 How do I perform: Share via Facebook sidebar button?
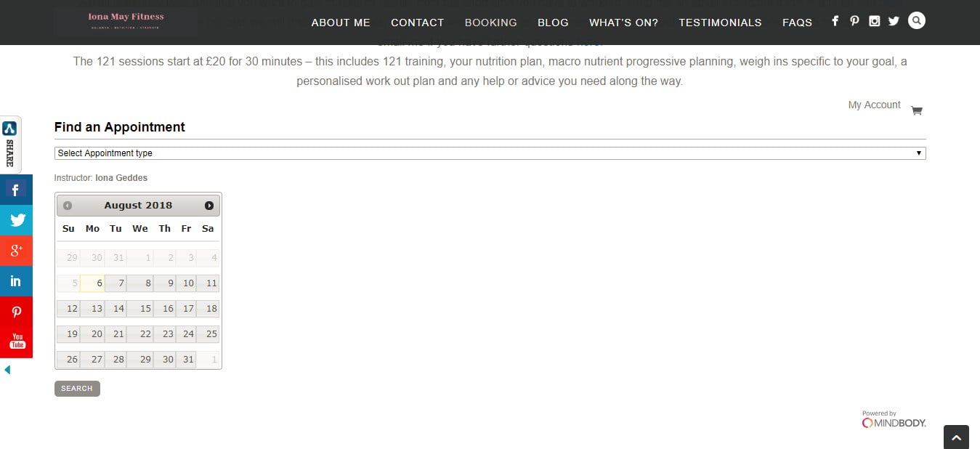[16, 190]
